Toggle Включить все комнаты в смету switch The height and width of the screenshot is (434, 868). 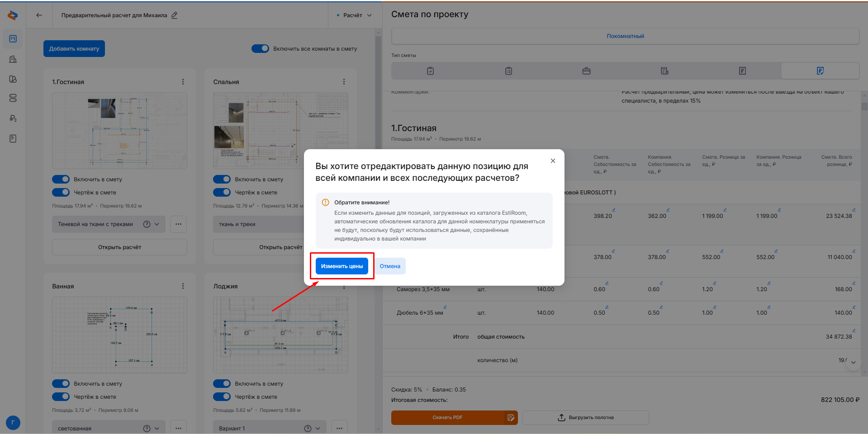260,49
